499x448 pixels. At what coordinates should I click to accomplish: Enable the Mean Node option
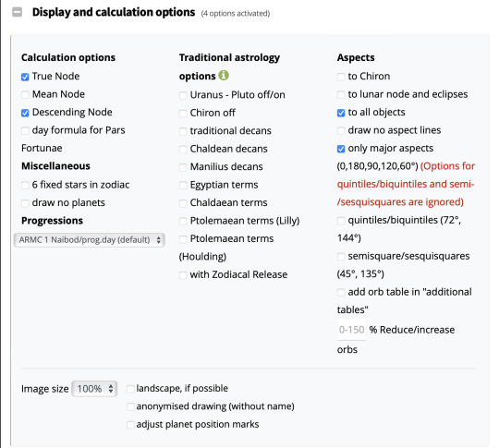pos(25,95)
